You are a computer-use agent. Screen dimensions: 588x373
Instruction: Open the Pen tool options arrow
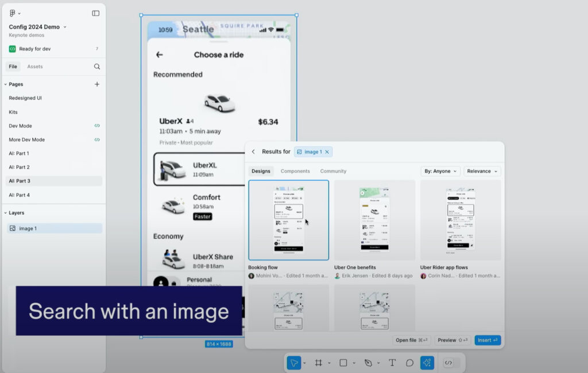tap(378, 363)
